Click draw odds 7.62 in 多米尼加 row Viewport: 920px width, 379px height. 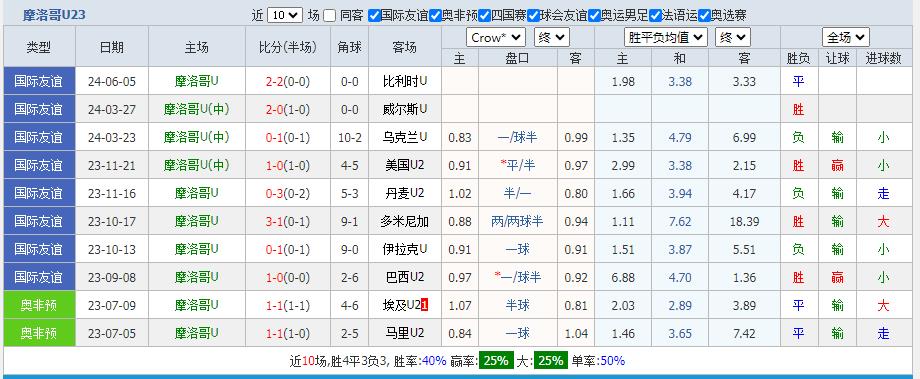tap(679, 221)
